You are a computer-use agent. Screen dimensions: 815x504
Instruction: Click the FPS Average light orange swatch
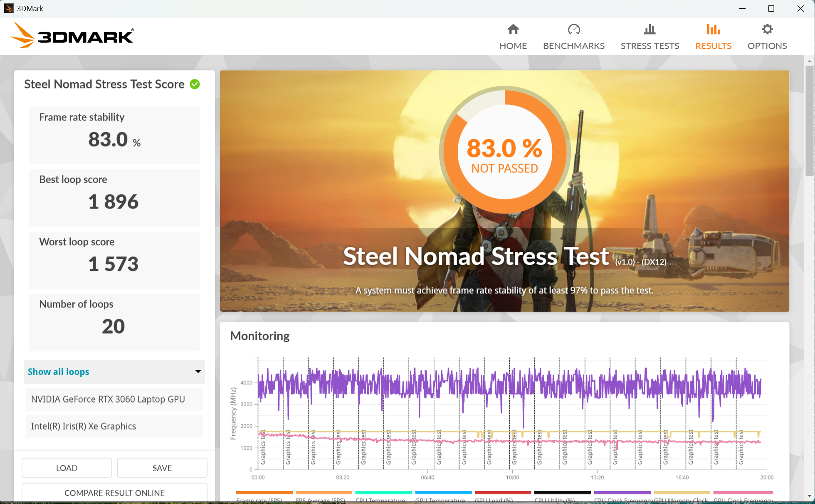(324, 492)
